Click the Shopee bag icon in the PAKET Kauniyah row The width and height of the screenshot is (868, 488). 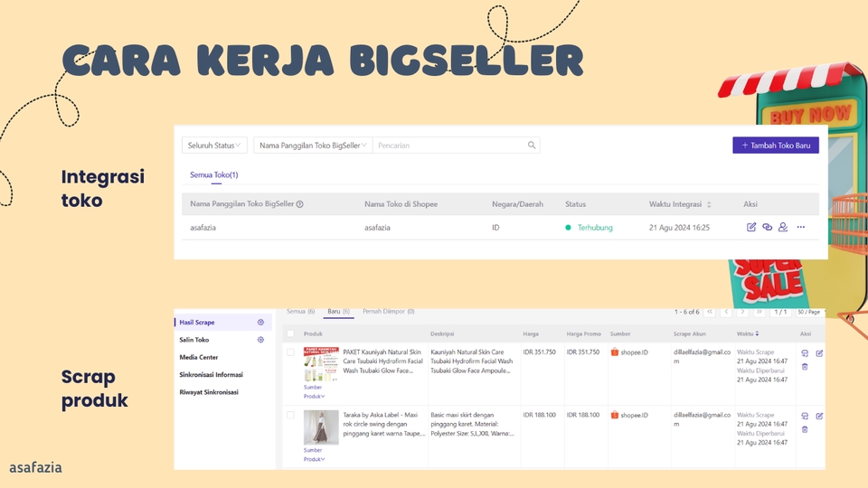coord(615,352)
